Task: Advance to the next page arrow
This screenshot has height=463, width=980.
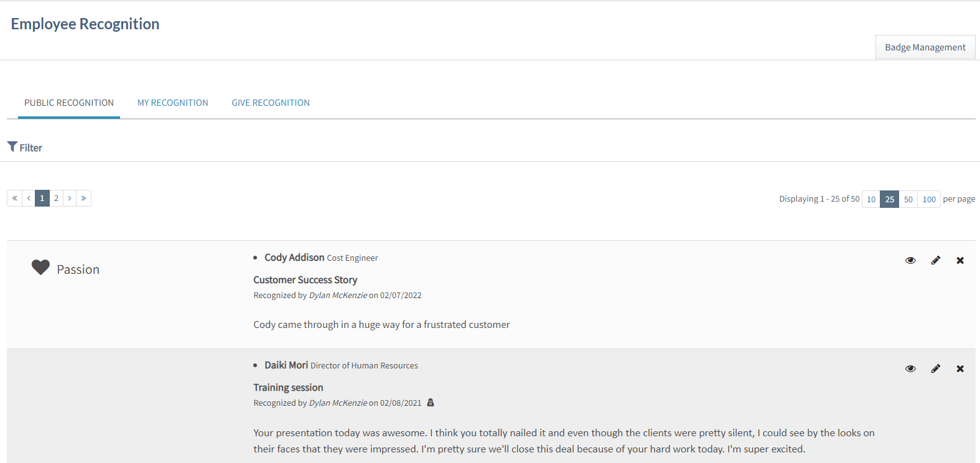Action: pyautogui.click(x=70, y=199)
